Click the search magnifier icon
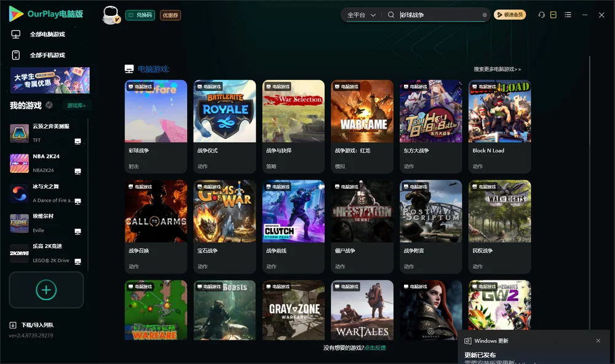 [x=391, y=15]
